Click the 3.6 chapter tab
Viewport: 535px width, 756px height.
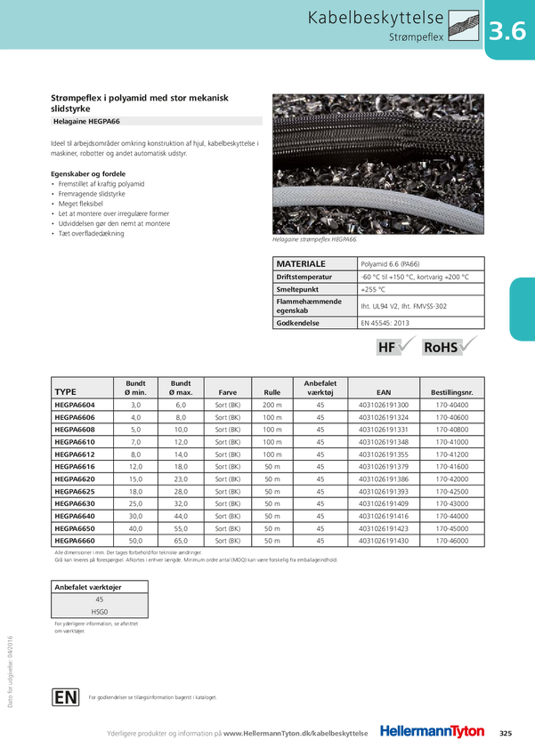(508, 30)
